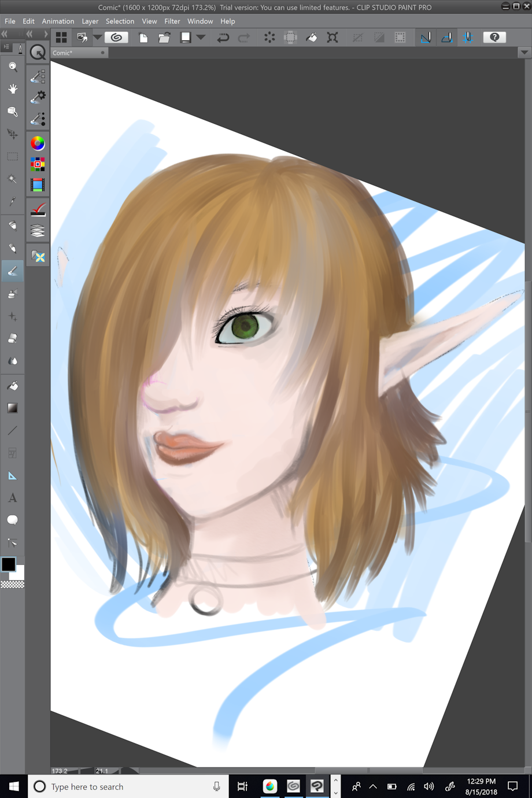Viewport: 532px width, 798px height.
Task: Open the Layer palette stack icon
Action: pyautogui.click(x=38, y=231)
